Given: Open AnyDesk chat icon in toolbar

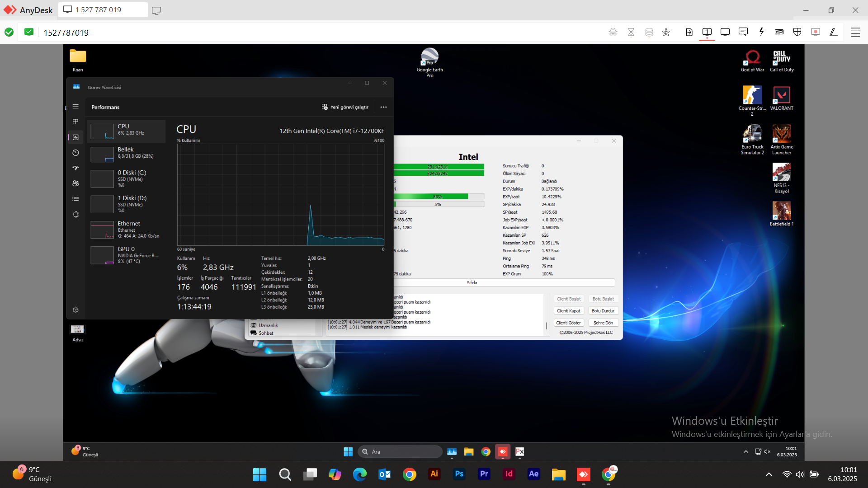Looking at the screenshot, I should tap(743, 32).
